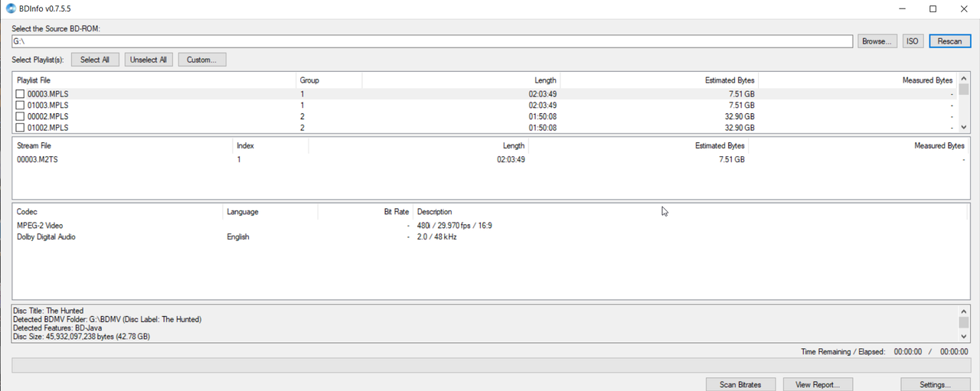Image resolution: width=980 pixels, height=391 pixels.
Task: Click the scan progress bar
Action: (x=490, y=366)
